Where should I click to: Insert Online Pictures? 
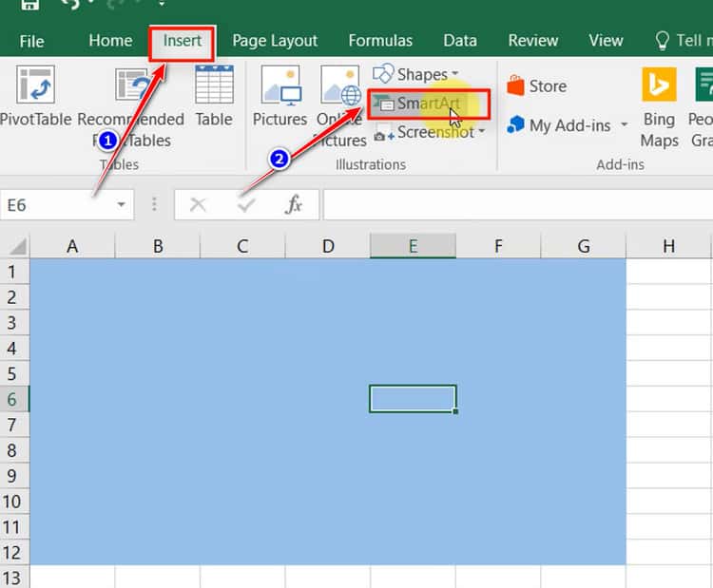click(339, 106)
